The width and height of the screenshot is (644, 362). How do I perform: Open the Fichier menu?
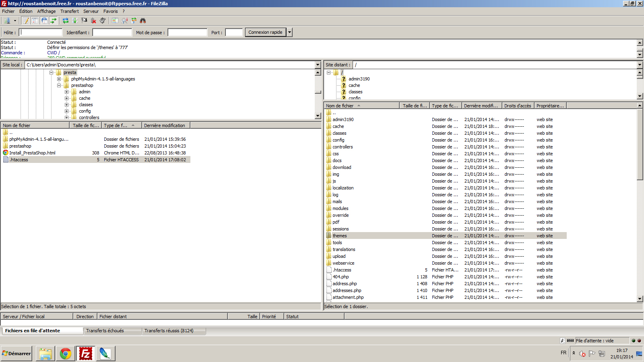8,11
